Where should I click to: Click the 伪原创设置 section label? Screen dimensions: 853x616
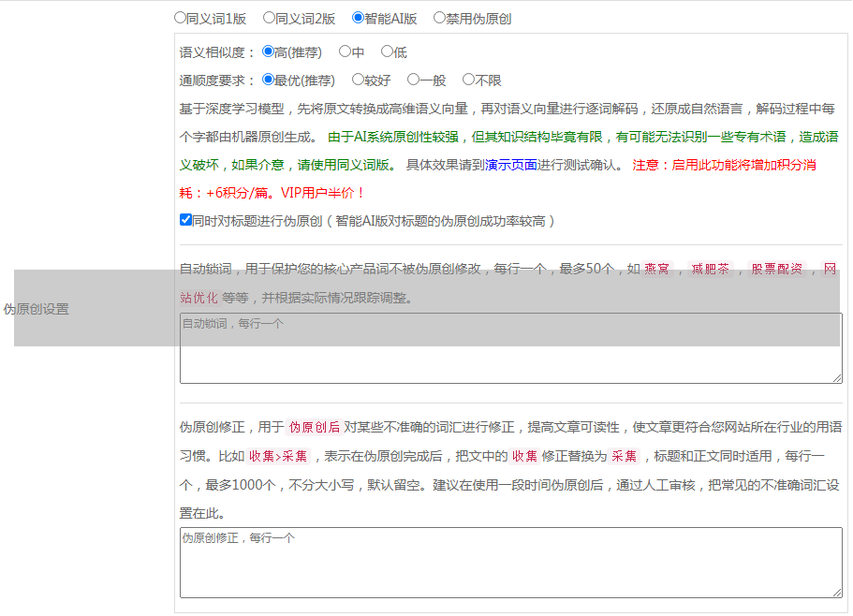37,309
